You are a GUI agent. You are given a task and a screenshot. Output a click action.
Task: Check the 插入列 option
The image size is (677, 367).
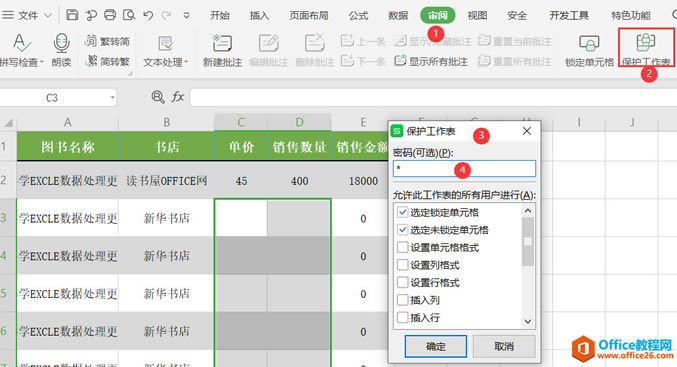402,300
